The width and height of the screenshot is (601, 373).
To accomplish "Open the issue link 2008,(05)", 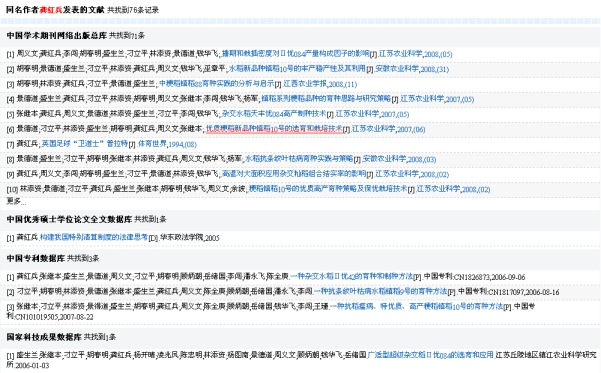I will 438,54.
